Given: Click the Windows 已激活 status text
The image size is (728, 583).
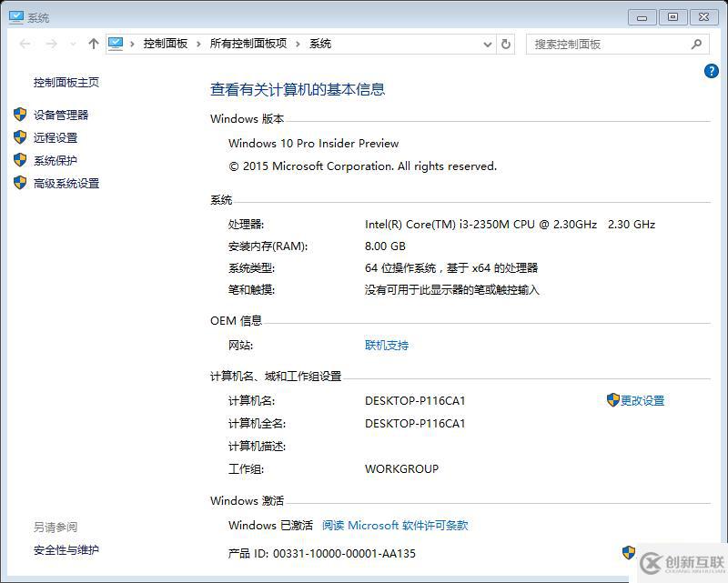Looking at the screenshot, I should [x=270, y=526].
